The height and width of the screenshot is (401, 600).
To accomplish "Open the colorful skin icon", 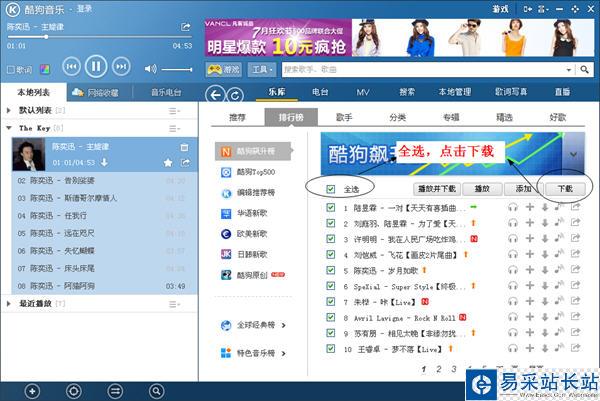I will pos(45,70).
